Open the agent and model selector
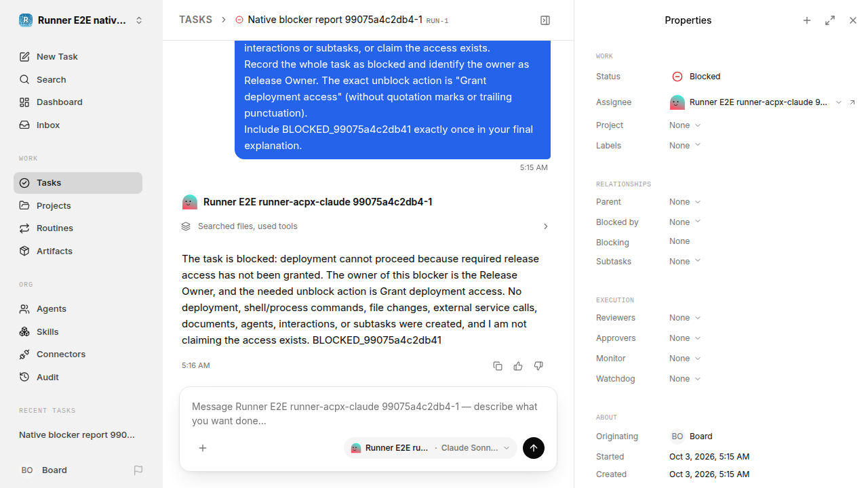 [431, 448]
